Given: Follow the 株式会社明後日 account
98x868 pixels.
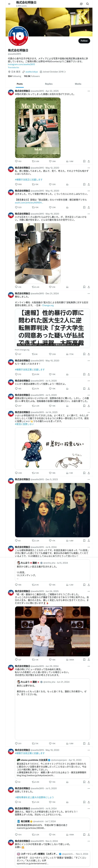Looking at the screenshot, I should click(84, 41).
